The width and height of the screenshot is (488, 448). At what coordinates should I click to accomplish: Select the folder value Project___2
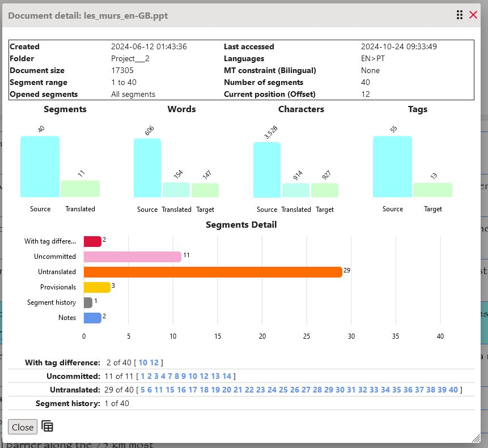tap(130, 58)
